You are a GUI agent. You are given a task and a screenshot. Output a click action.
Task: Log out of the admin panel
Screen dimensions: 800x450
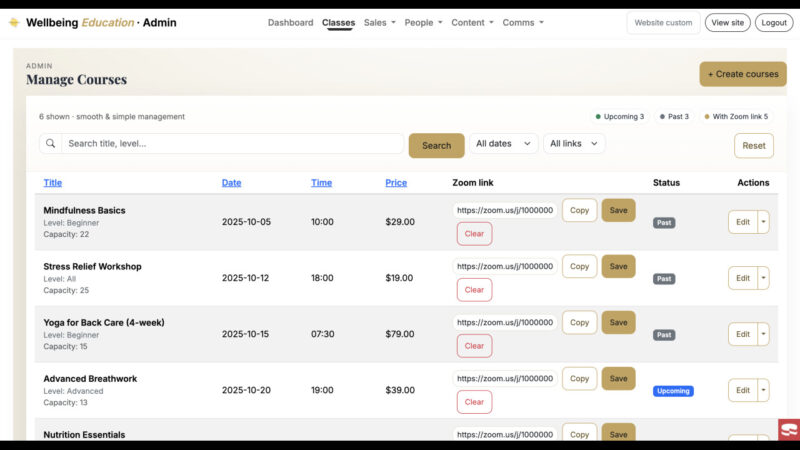click(x=774, y=22)
